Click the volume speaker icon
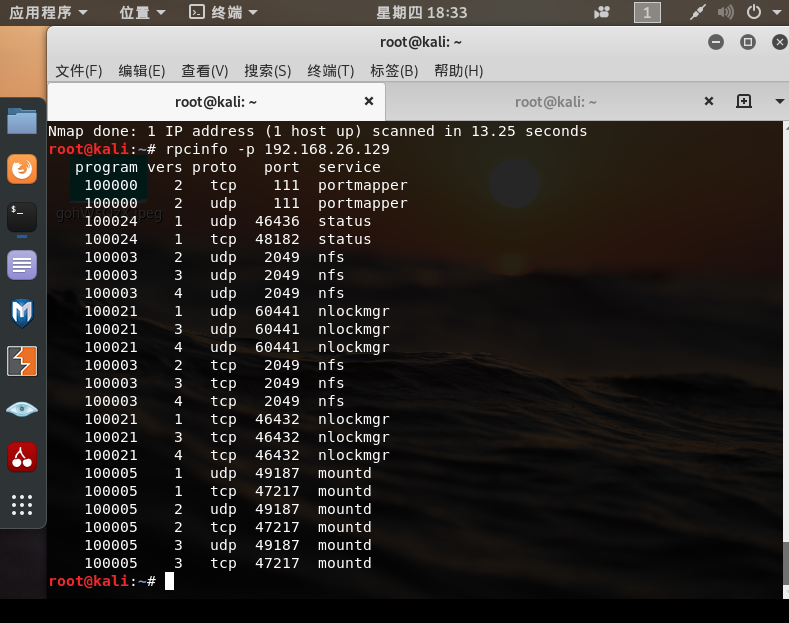The width and height of the screenshot is (789, 623). click(x=725, y=12)
